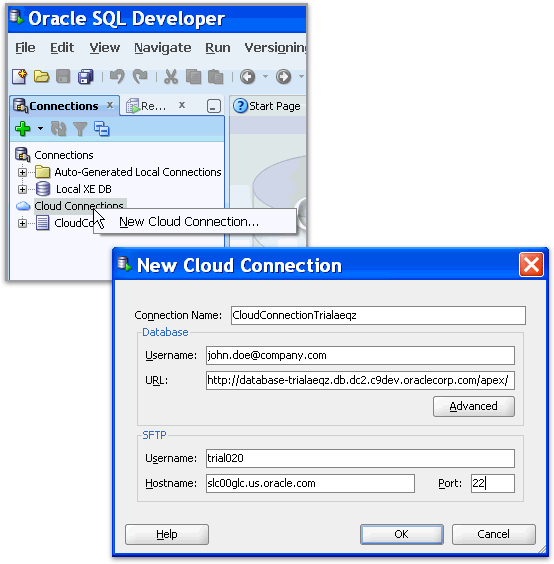Expand the CloudCo... connection node
Image resolution: width=554 pixels, height=564 pixels.
tap(22, 223)
